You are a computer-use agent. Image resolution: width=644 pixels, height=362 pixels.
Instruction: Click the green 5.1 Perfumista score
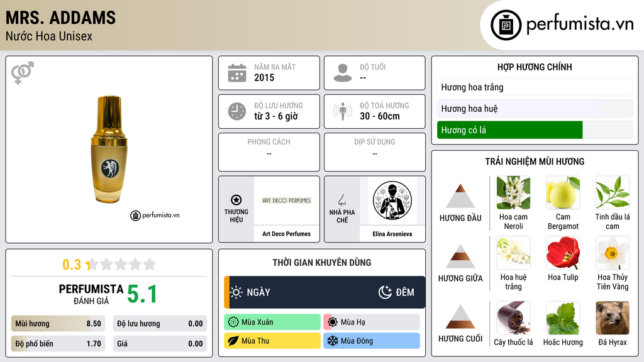(x=142, y=294)
